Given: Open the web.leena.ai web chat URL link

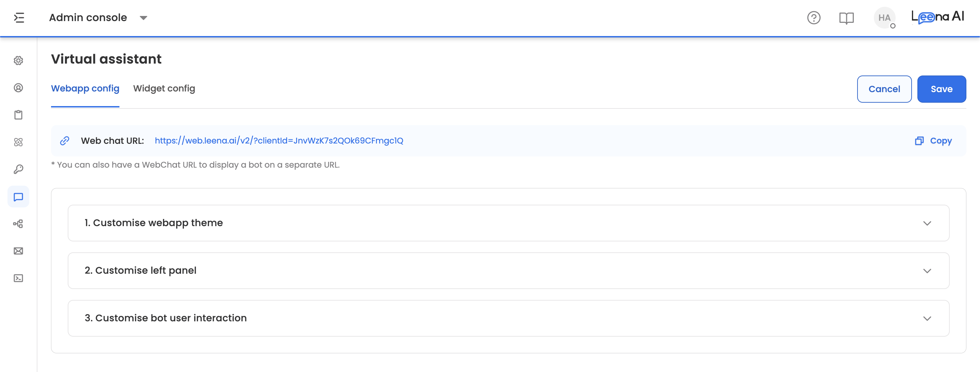Looking at the screenshot, I should (279, 141).
